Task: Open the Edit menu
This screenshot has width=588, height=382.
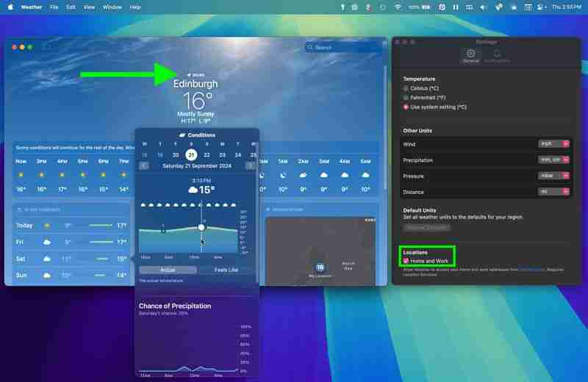Action: 71,7
